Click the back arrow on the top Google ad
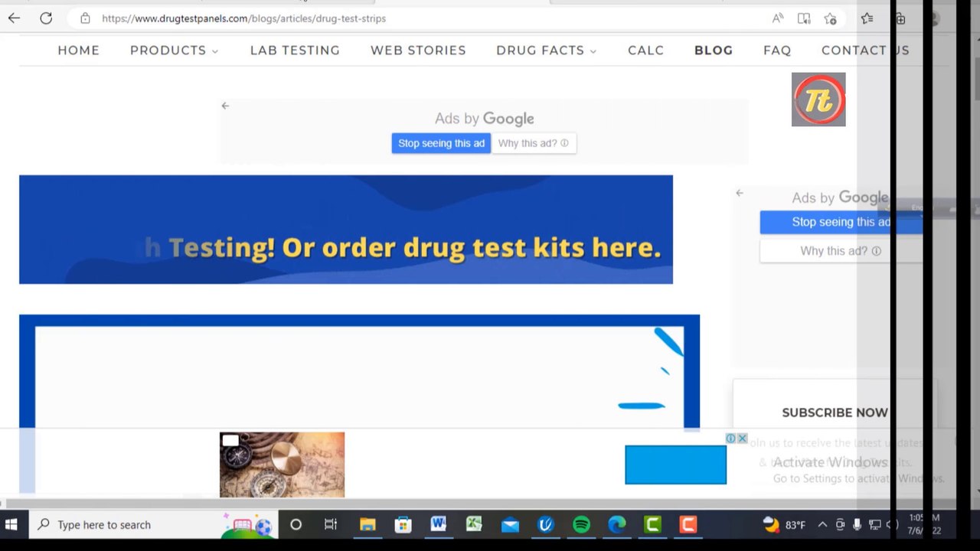This screenshot has height=551, width=980. [x=225, y=106]
